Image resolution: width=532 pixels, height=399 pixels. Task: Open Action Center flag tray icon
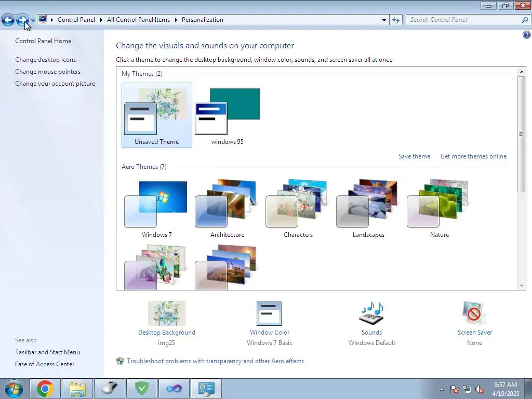tap(455, 389)
